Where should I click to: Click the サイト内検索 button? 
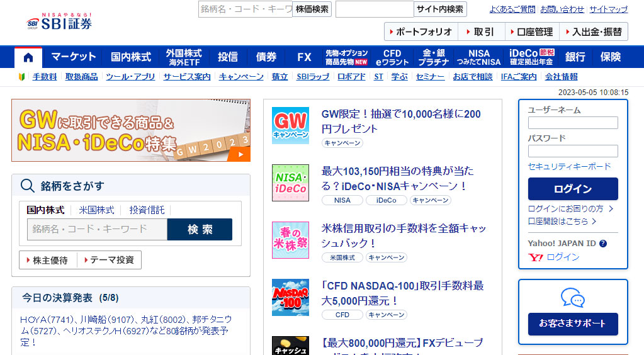click(440, 9)
